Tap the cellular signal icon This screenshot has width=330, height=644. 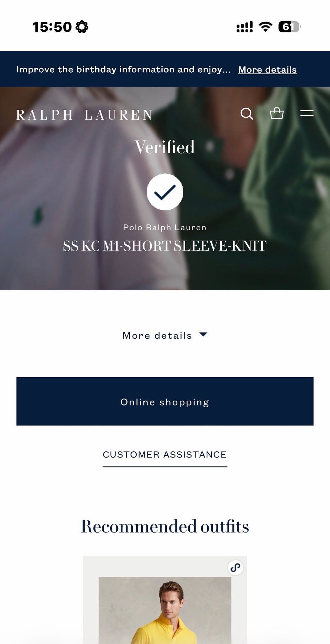pyautogui.click(x=244, y=27)
